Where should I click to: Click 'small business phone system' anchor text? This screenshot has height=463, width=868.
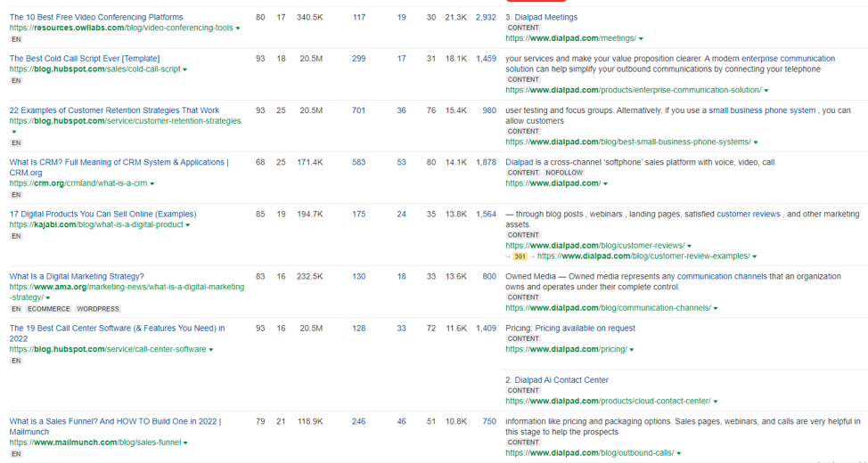pyautogui.click(x=762, y=110)
